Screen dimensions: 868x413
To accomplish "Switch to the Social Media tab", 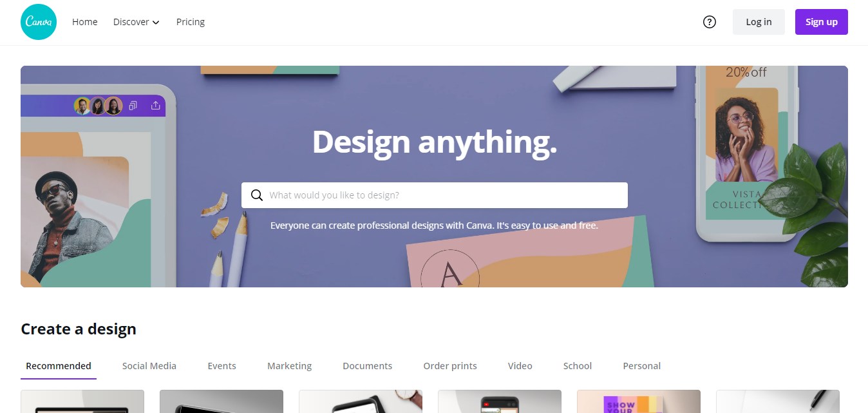I will [149, 366].
